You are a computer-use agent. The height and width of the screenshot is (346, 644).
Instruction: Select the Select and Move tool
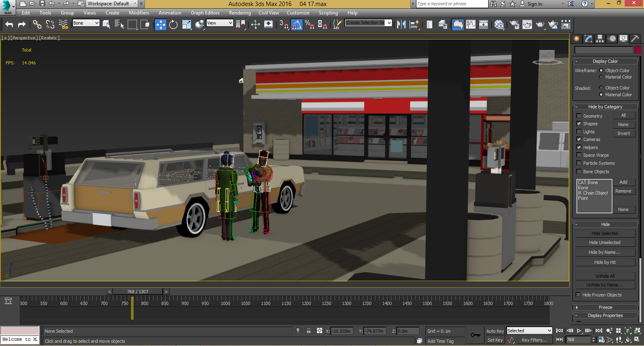click(x=160, y=25)
